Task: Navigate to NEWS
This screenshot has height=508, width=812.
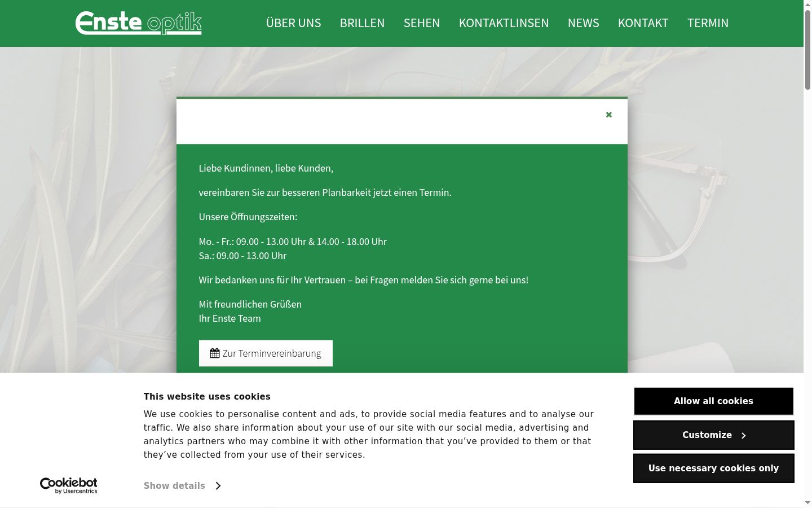Action: [x=583, y=23]
